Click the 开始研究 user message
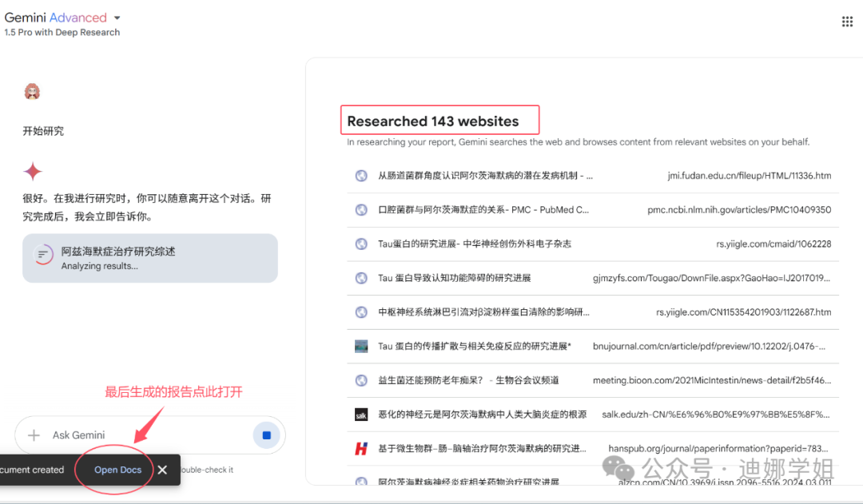 coord(43,131)
